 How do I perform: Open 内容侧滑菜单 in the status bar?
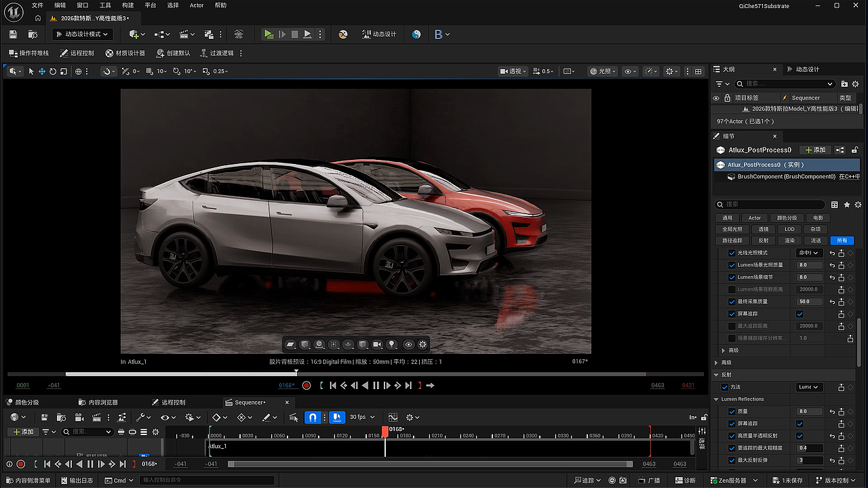pyautogui.click(x=28, y=481)
